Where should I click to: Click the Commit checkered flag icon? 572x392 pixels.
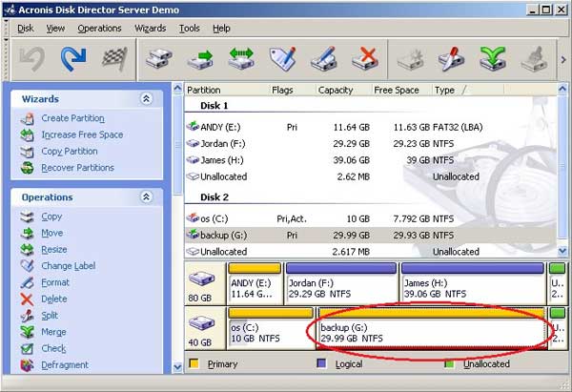[x=114, y=60]
